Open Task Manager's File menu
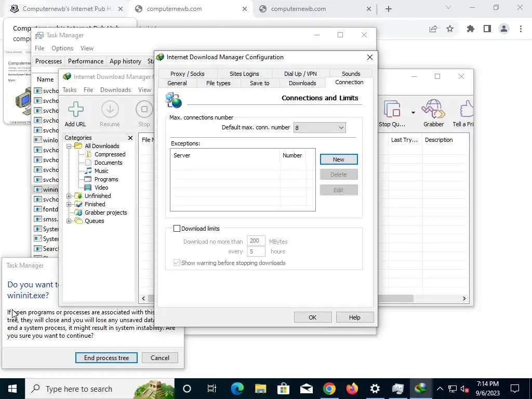This screenshot has height=399, width=532. [x=39, y=48]
